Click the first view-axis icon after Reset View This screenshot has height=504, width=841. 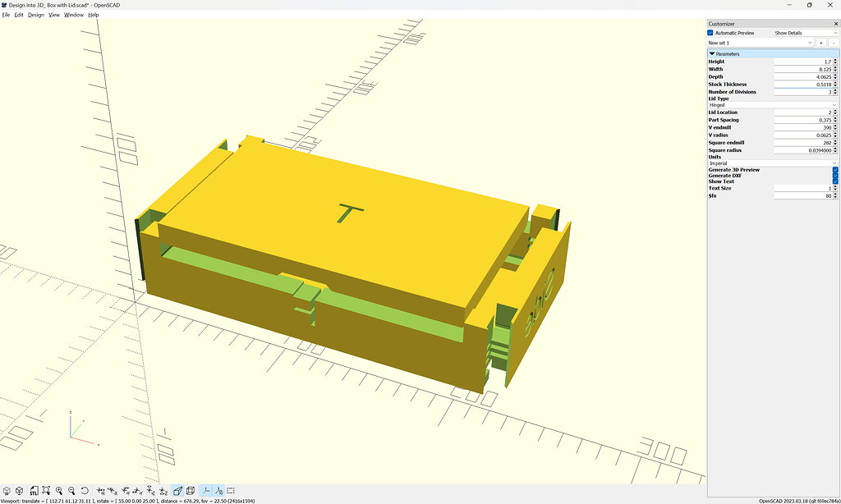click(x=101, y=491)
